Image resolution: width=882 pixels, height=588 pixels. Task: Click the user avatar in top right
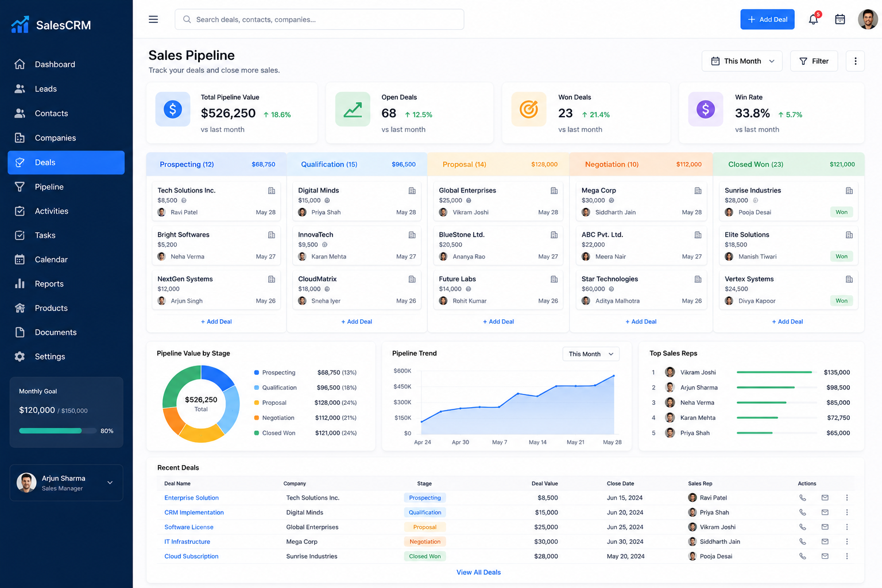tap(868, 19)
